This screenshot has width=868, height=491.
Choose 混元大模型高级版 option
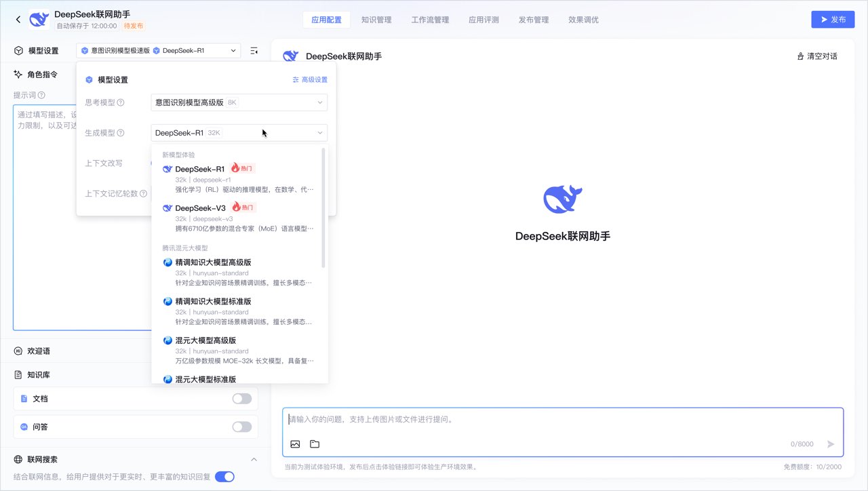239,351
